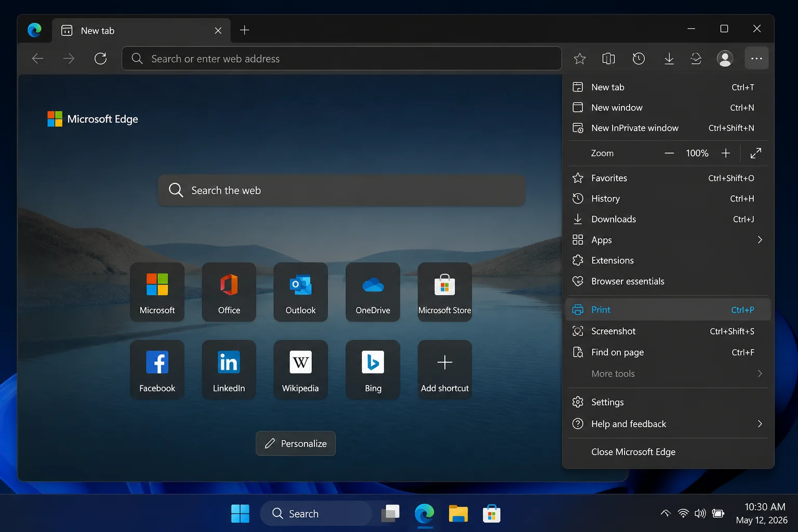
Task: Click the Forward navigation arrow
Action: [x=69, y=58]
